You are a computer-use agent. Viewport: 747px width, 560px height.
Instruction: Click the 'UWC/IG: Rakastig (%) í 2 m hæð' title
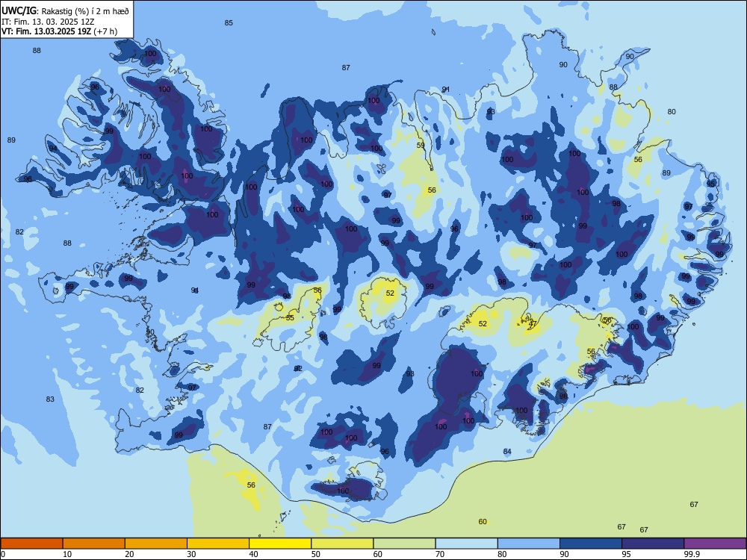click(65, 11)
